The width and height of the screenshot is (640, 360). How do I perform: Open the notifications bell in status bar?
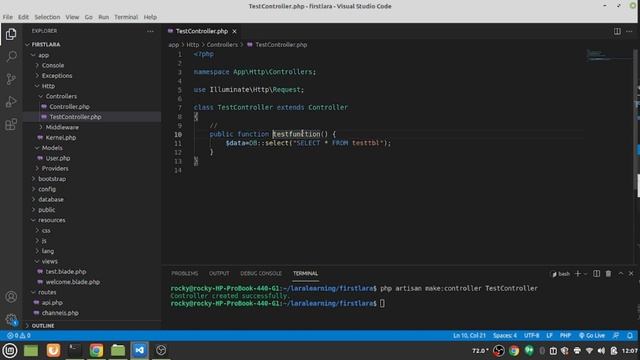point(630,336)
